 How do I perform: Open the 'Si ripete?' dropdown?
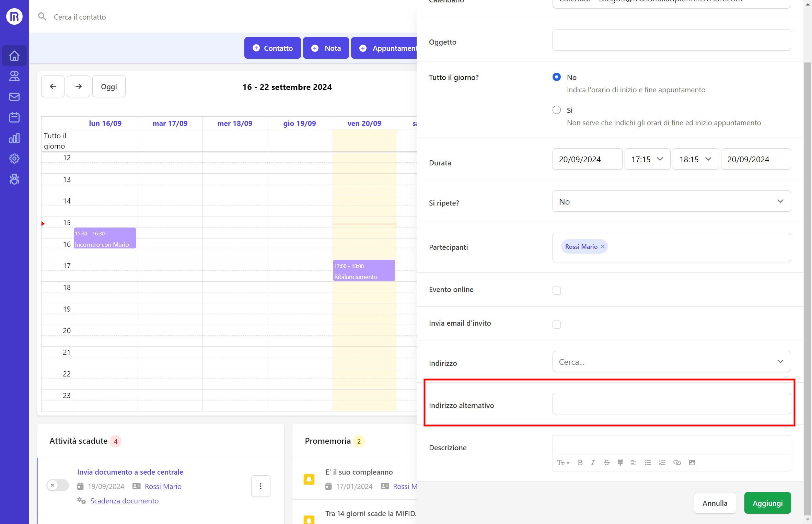pyautogui.click(x=780, y=201)
